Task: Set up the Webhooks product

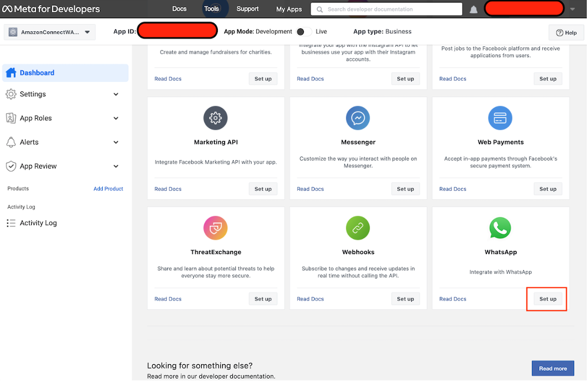Action: coord(406,299)
